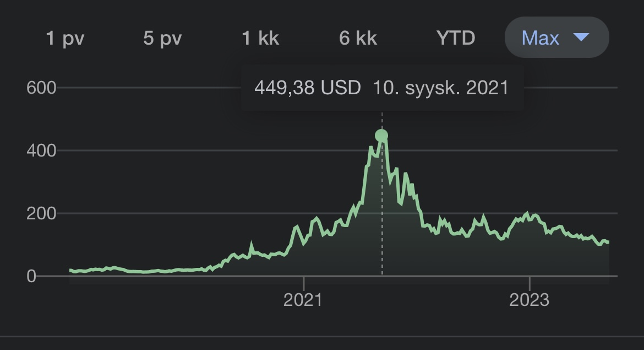Click the right end of the price line

(608, 242)
